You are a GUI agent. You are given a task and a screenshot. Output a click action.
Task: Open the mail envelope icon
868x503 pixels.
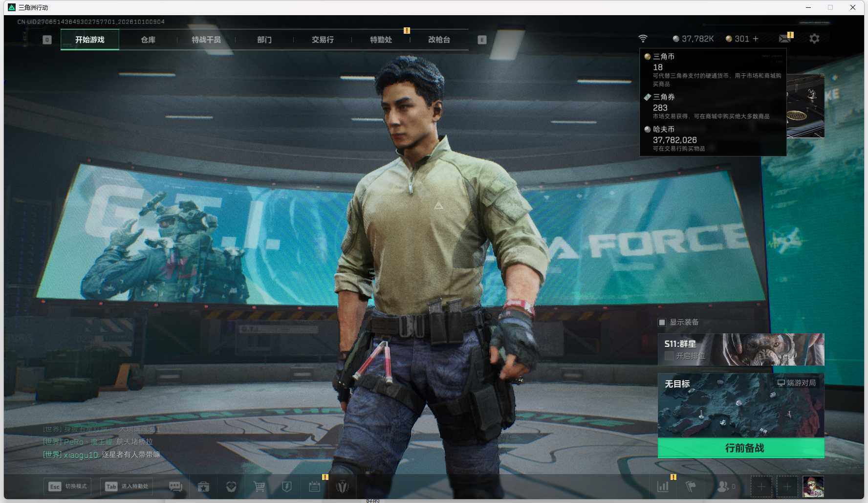784,39
